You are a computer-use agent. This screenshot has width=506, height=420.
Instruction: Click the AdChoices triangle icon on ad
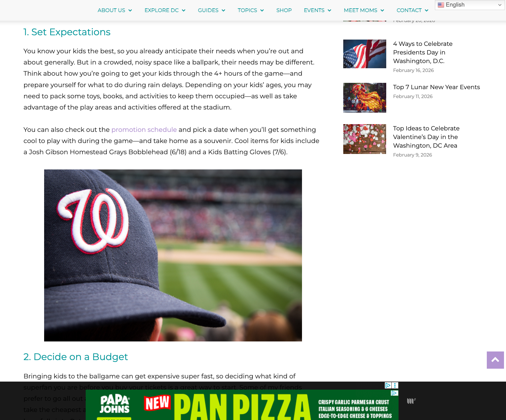tap(388, 385)
